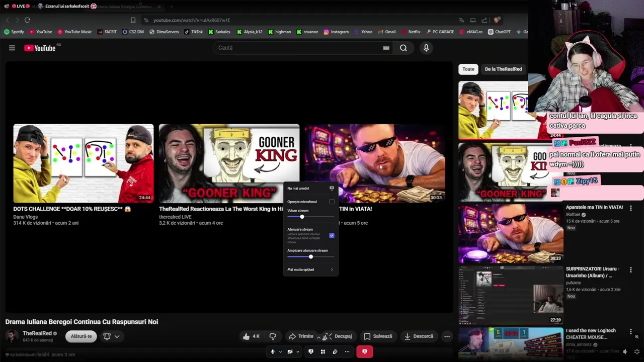Screen dimensions: 644x362
Task: Bookmark this page via address bar icon
Action: pos(133,20)
